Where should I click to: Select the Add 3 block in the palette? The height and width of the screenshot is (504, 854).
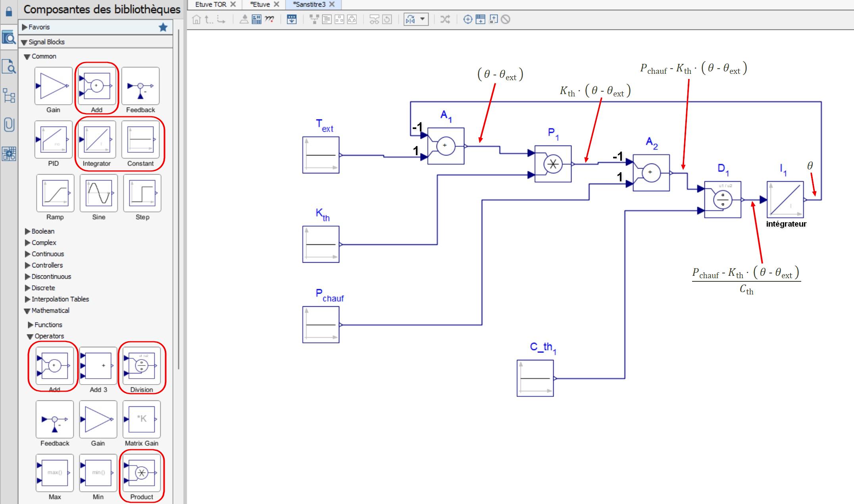pyautogui.click(x=98, y=365)
